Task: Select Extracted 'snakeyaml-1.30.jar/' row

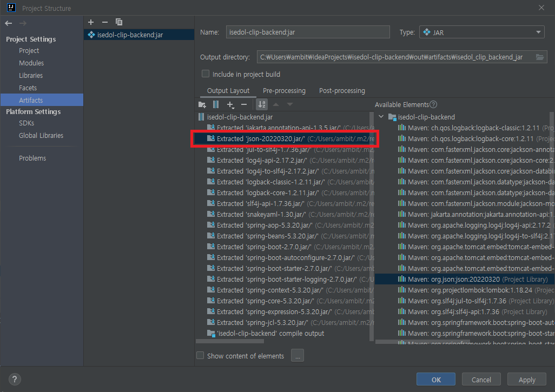Action: tap(284, 215)
